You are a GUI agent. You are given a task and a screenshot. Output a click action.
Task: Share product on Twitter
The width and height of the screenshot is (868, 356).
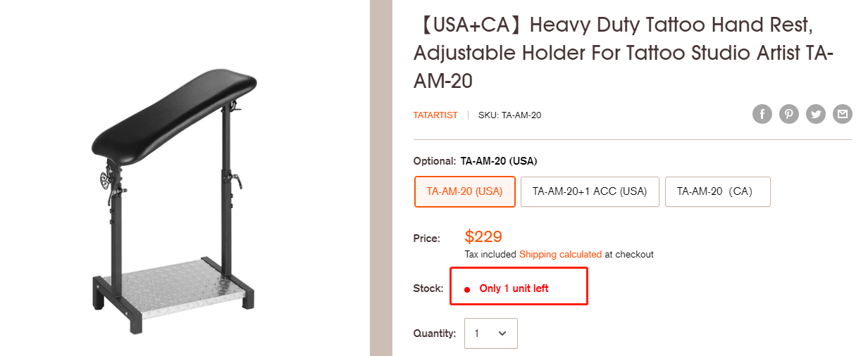coord(816,114)
